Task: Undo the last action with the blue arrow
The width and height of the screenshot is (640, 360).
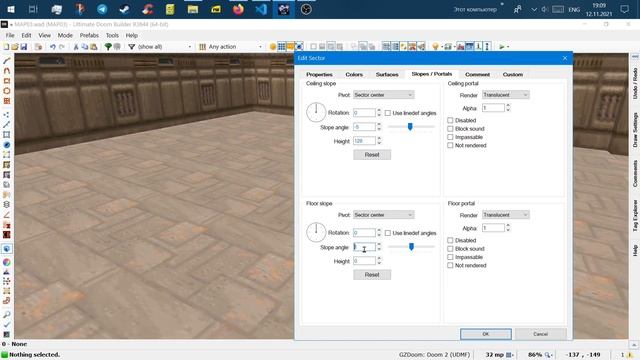Action: pyautogui.click(x=53, y=47)
